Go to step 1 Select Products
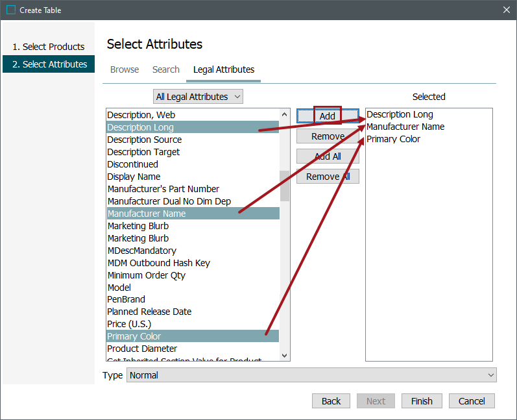 [x=49, y=47]
